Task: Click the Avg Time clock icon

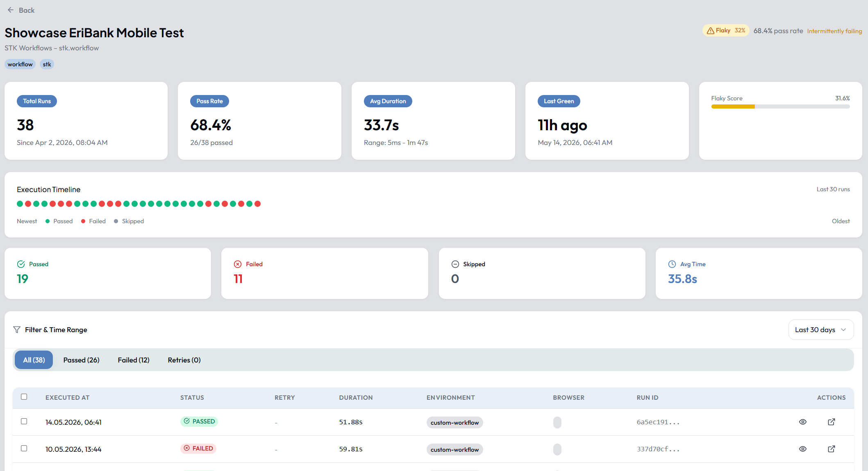Action: 672,264
